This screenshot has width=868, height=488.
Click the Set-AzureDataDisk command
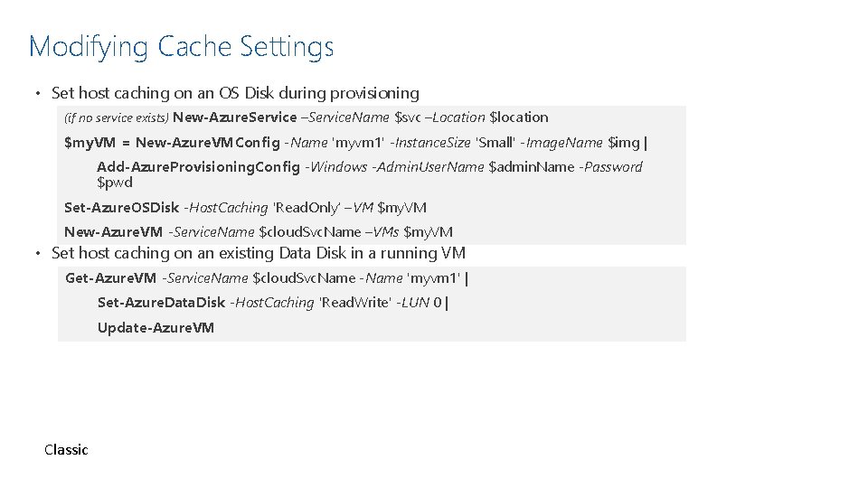click(x=161, y=303)
